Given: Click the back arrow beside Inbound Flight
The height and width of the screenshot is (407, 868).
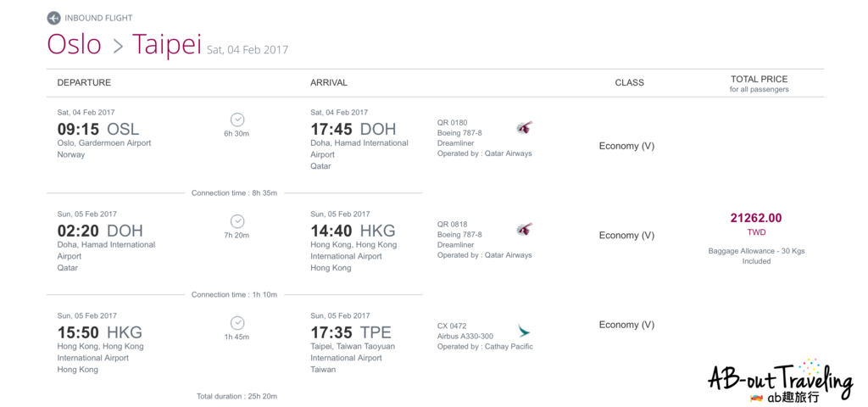Looking at the screenshot, I should click(x=54, y=18).
